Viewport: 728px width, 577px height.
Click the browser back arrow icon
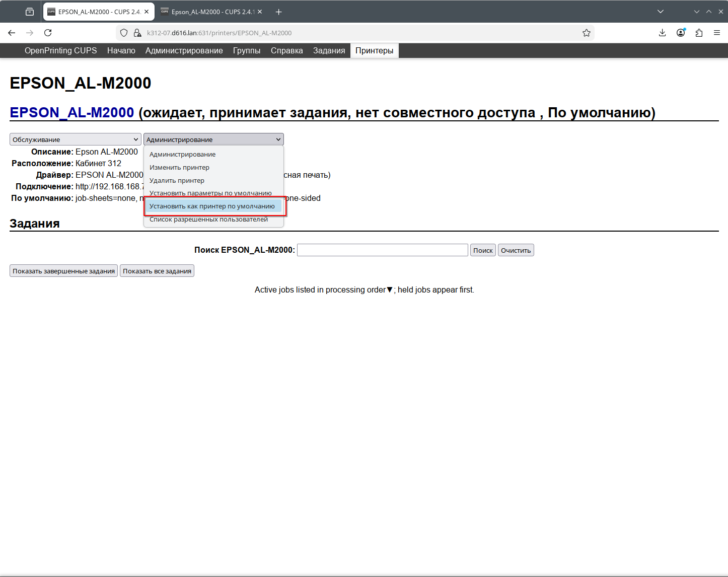point(12,33)
